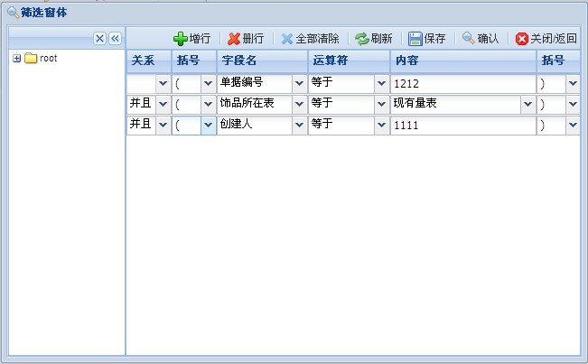
Task: Click the 单据编号 field name text
Action: [241, 82]
